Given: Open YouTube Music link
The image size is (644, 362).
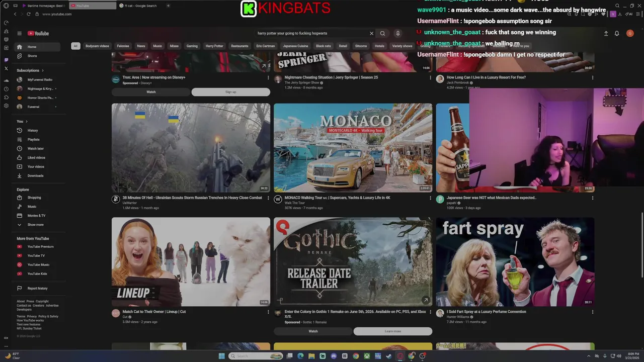Looking at the screenshot, I should (x=38, y=264).
